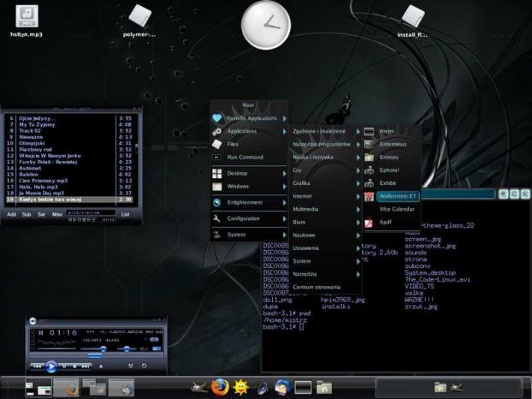Click the GIMP icon in right tray

coord(457,387)
